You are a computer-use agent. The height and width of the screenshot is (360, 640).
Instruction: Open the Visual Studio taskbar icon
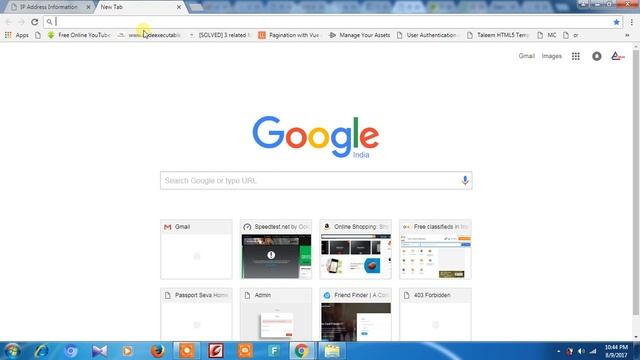click(x=99, y=351)
